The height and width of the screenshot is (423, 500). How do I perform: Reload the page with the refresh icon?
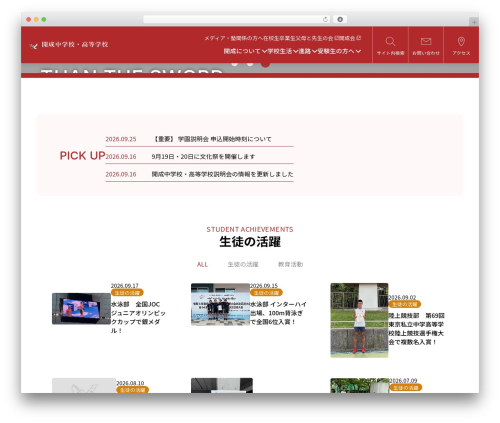325,19
